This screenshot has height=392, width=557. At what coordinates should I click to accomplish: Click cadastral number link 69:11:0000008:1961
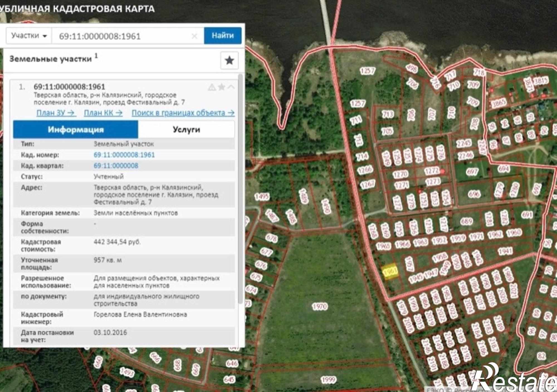tap(124, 155)
